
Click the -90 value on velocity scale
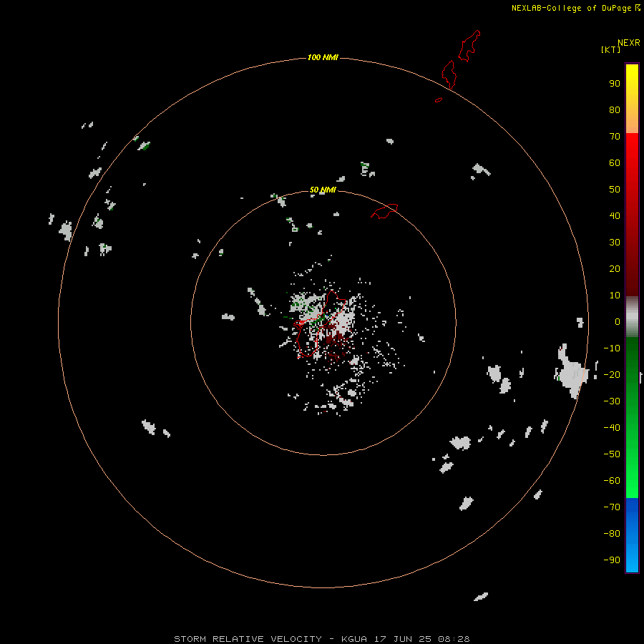click(612, 560)
